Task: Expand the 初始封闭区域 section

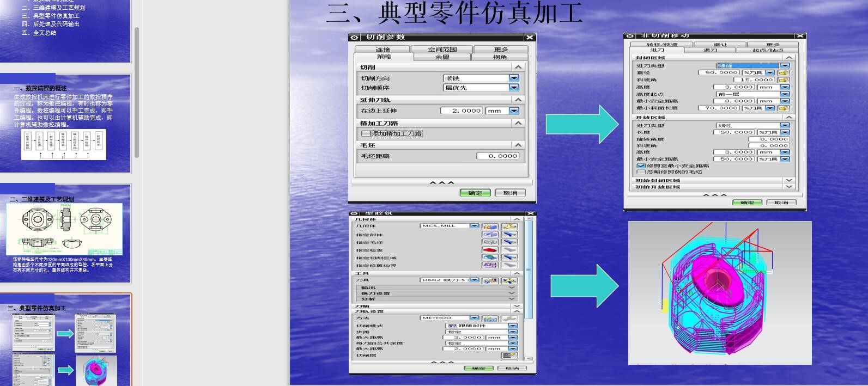Action: click(x=789, y=180)
